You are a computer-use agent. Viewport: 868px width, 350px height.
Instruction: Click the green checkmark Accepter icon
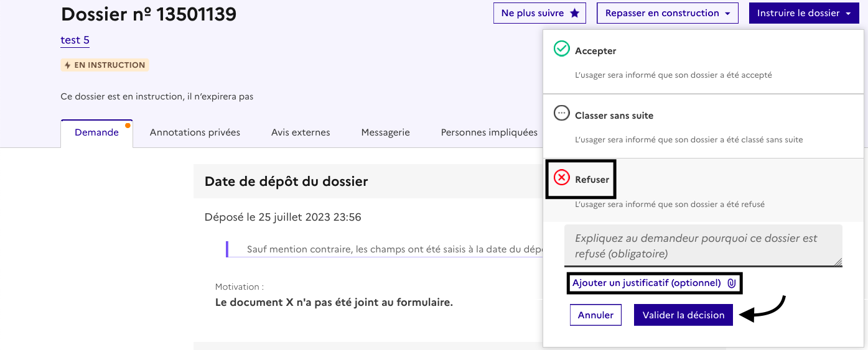[x=562, y=49]
